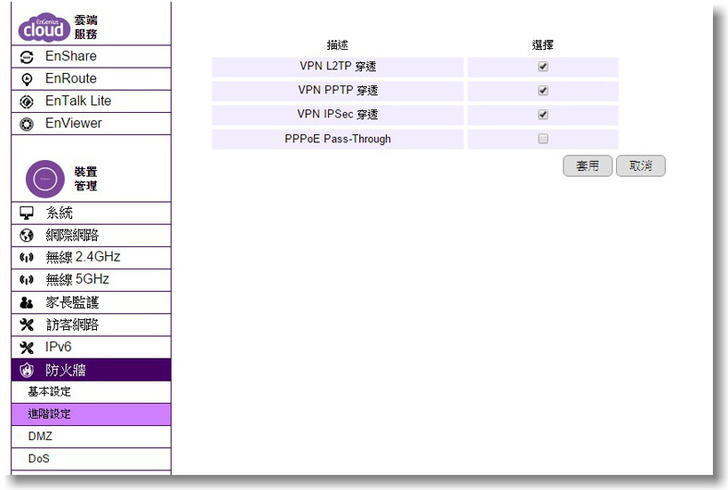Click the wireless signal icon beside 無線 2.4GHz
728x490 pixels.
pyautogui.click(x=26, y=257)
